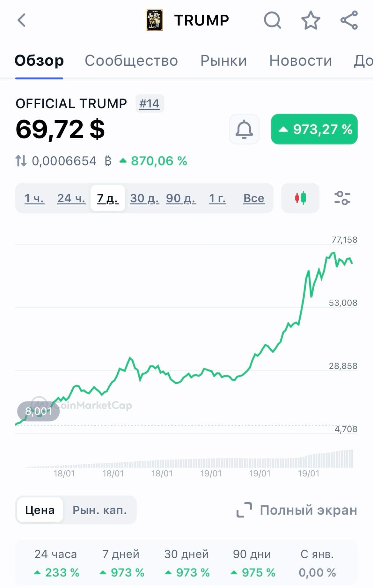Tap the share icon

click(x=349, y=20)
